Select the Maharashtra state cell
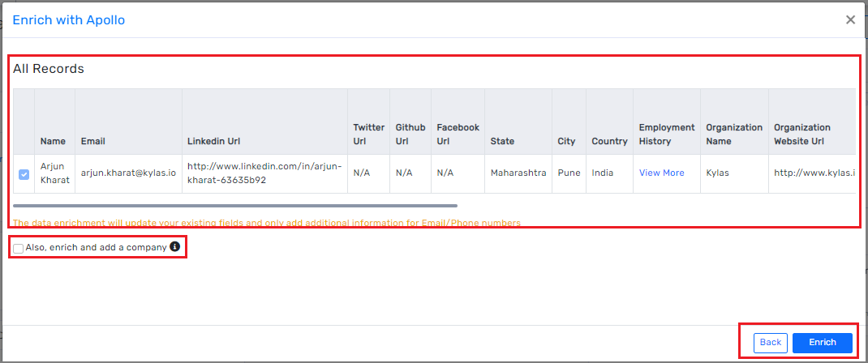 518,174
